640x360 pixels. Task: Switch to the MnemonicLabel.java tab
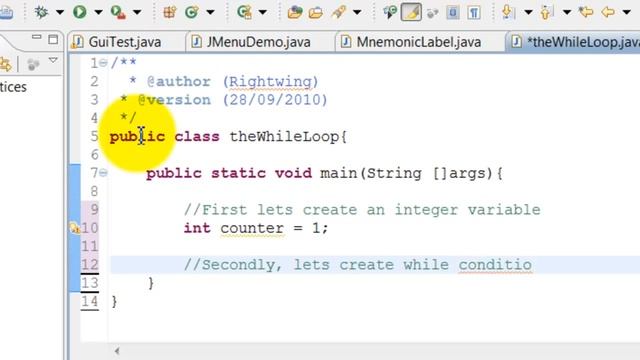coord(418,42)
